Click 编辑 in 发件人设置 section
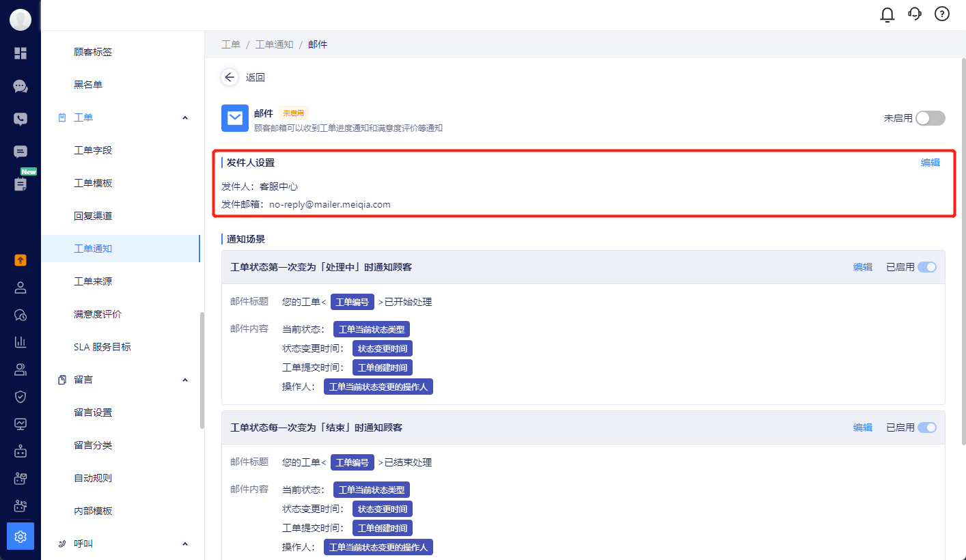Image resolution: width=966 pixels, height=560 pixels. coord(930,163)
